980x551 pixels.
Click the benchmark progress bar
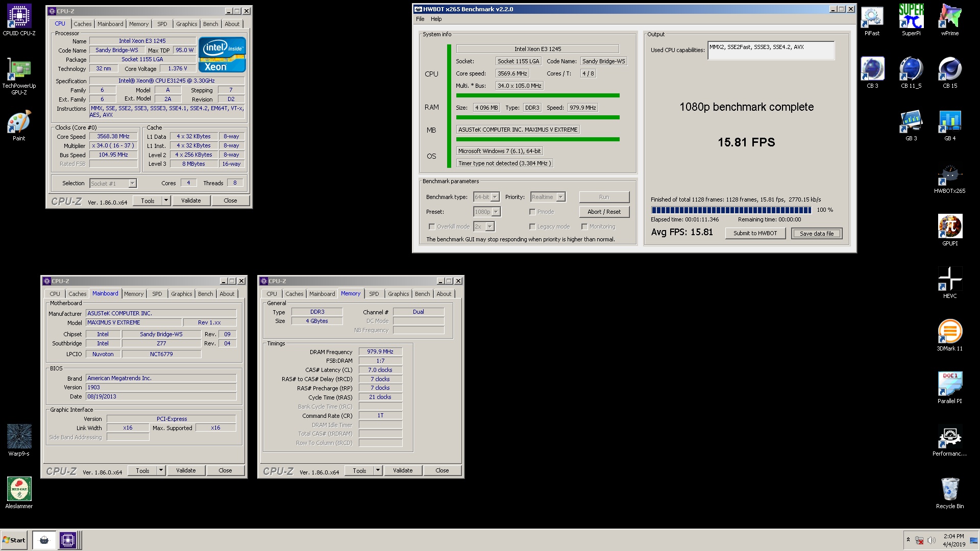coord(731,210)
